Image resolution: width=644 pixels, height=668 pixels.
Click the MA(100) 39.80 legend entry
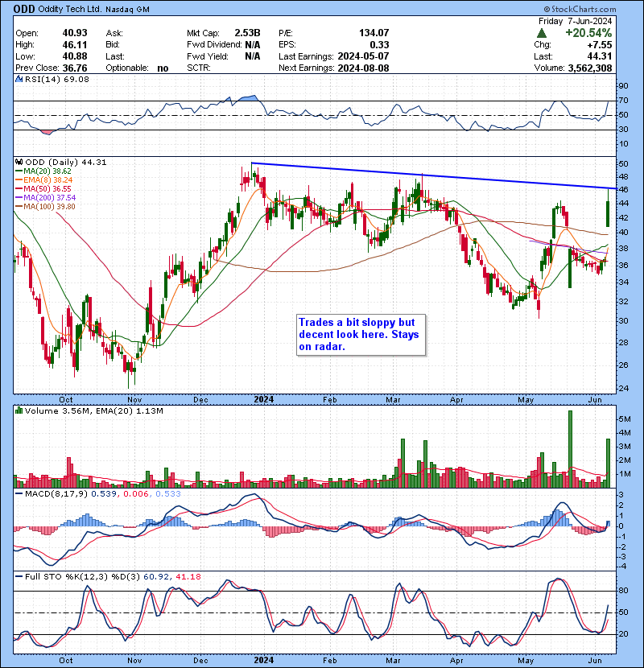[46, 207]
